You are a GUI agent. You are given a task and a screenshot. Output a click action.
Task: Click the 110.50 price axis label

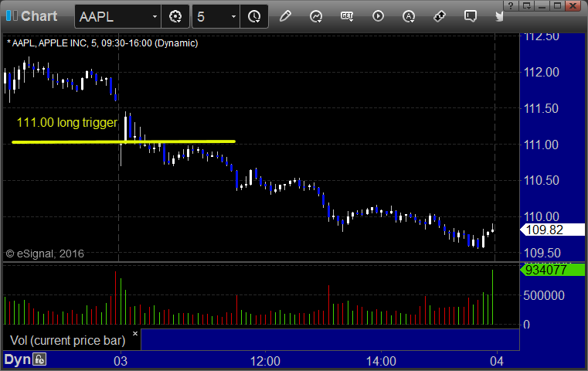541,180
